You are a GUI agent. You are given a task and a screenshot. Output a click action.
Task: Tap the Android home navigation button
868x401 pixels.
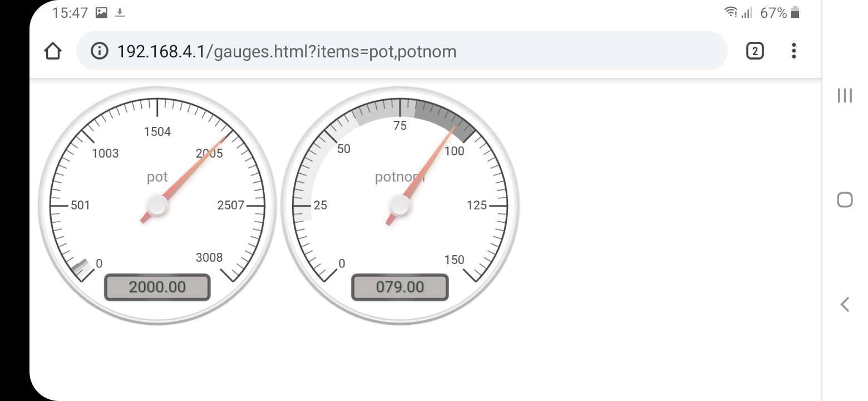tap(845, 199)
